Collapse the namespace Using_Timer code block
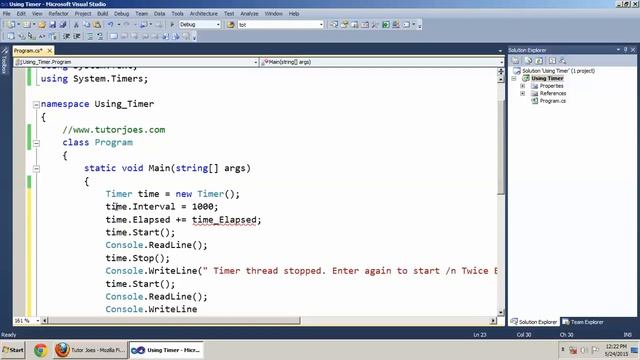The width and height of the screenshot is (640, 360). pos(36,104)
